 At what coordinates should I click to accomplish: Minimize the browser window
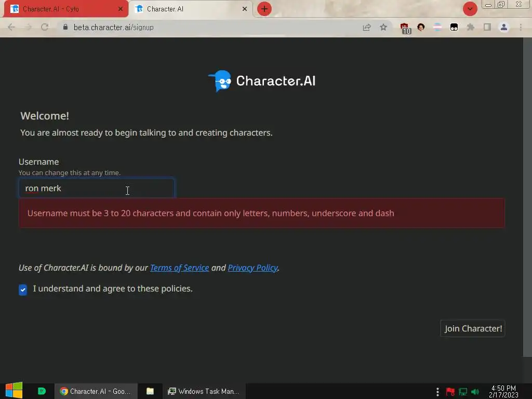point(488,5)
